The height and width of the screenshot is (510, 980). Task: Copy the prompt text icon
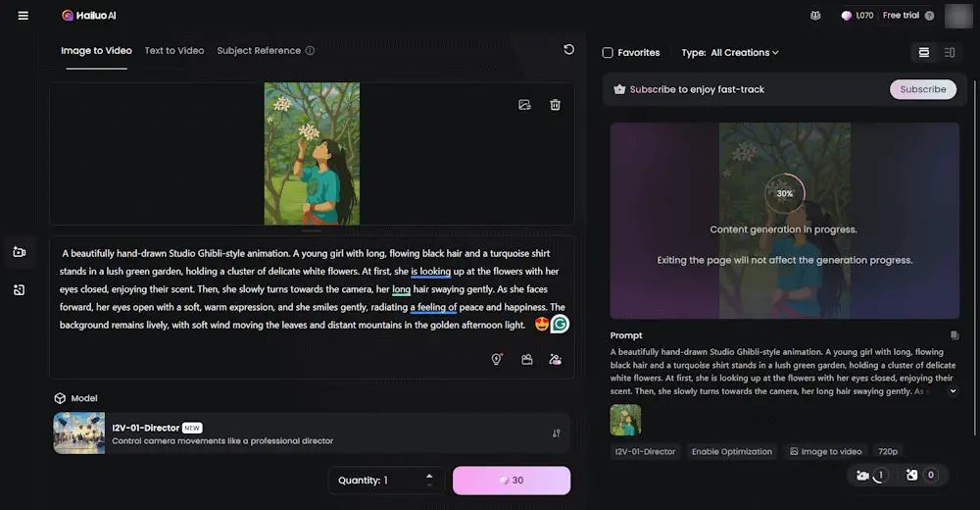click(955, 335)
